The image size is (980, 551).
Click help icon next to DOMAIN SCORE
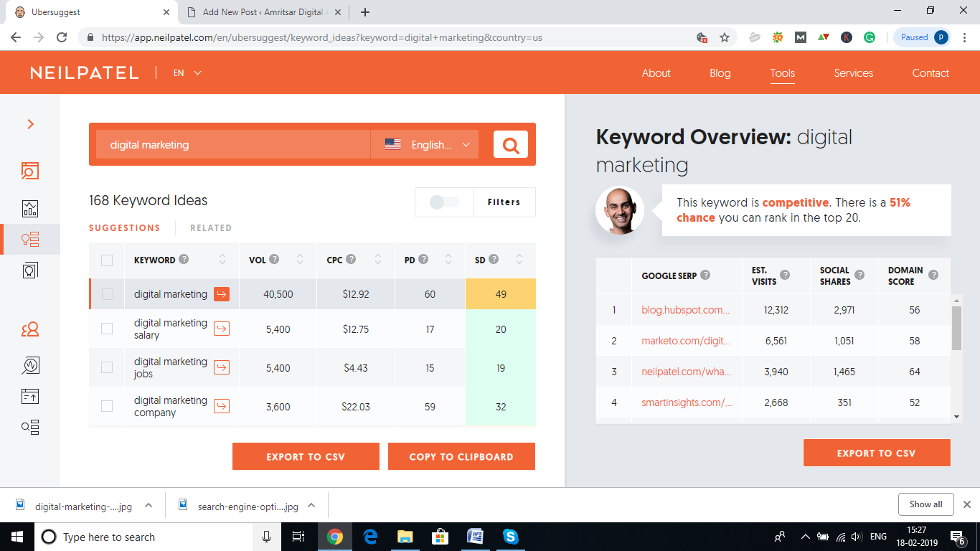click(933, 275)
